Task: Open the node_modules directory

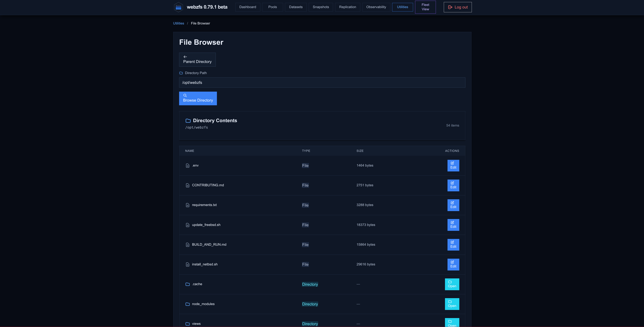Action: [452, 304]
